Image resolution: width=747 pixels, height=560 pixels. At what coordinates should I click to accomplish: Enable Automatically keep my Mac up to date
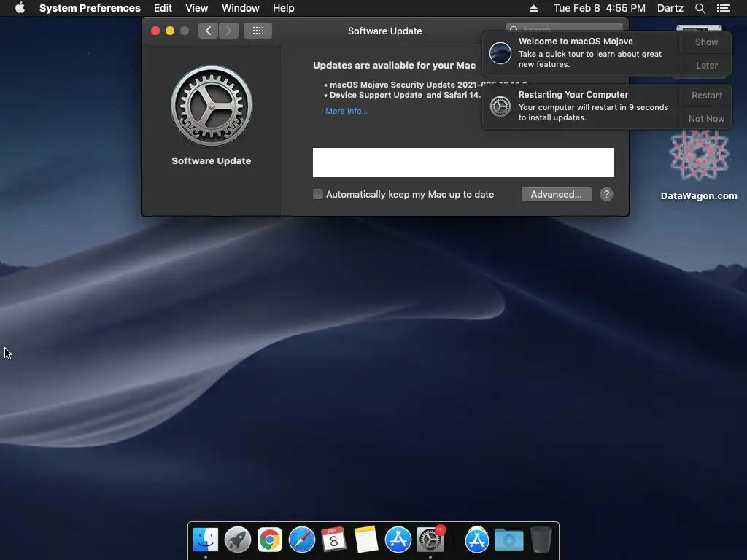318,194
